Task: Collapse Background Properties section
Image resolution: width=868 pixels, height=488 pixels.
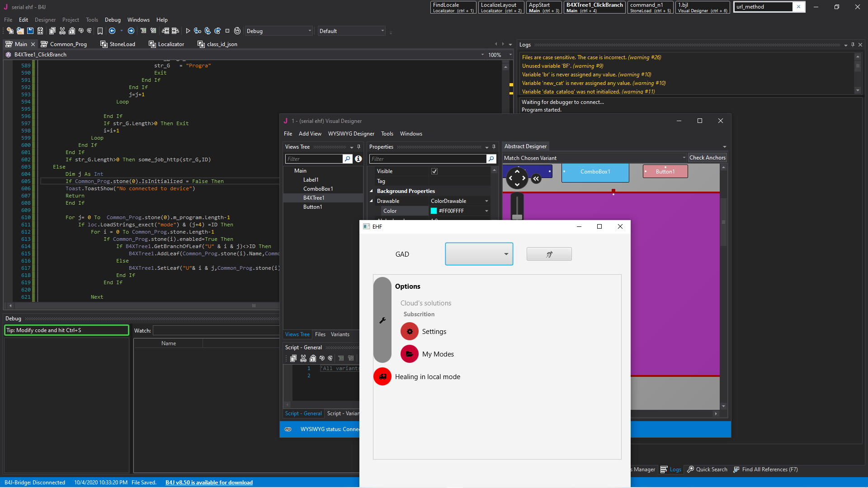Action: click(x=372, y=191)
